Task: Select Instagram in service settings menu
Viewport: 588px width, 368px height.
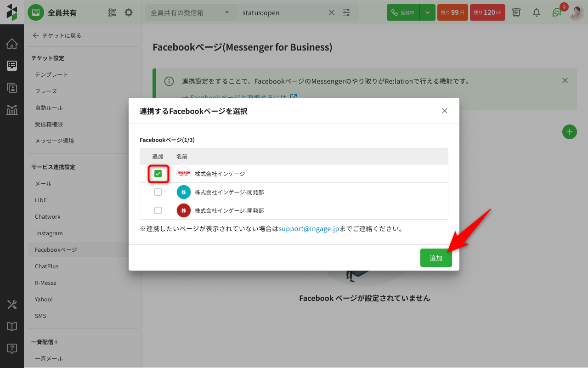Action: (x=49, y=233)
